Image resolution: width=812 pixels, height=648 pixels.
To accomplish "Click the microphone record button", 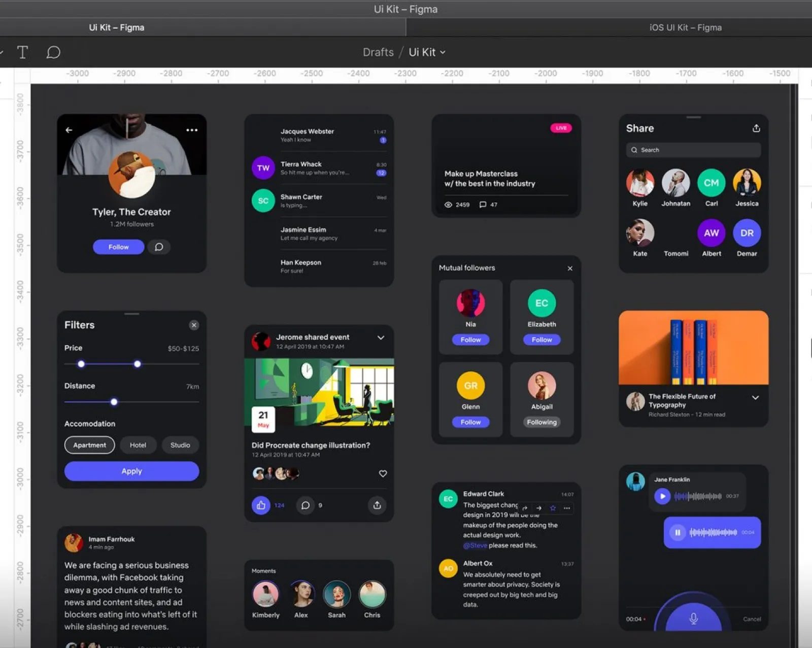I will pos(693,618).
